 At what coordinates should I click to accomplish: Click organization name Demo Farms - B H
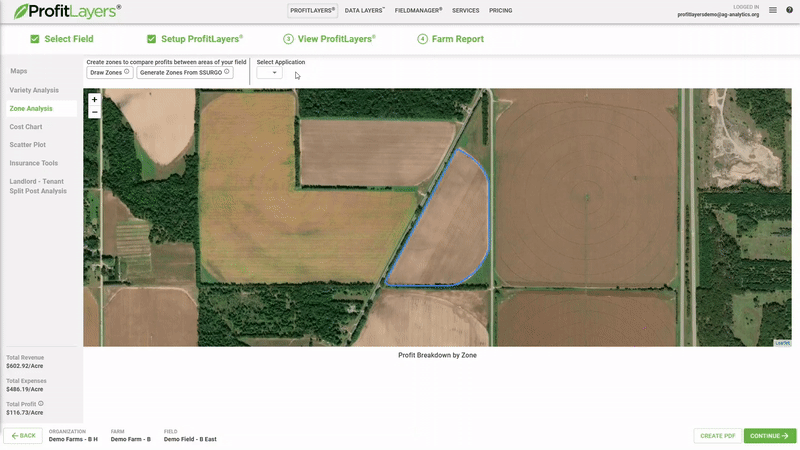click(73, 439)
